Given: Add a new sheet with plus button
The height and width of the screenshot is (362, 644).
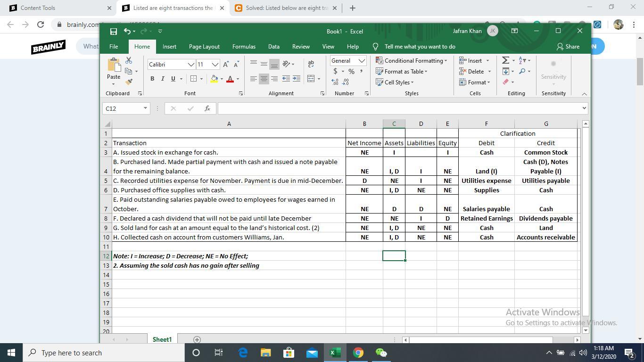Looking at the screenshot, I should click(x=197, y=339).
